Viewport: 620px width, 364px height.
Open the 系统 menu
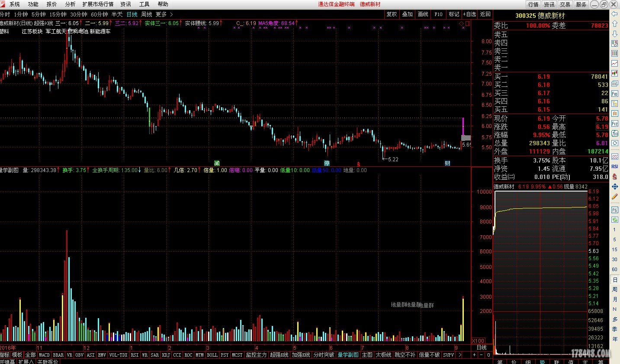[15, 4]
